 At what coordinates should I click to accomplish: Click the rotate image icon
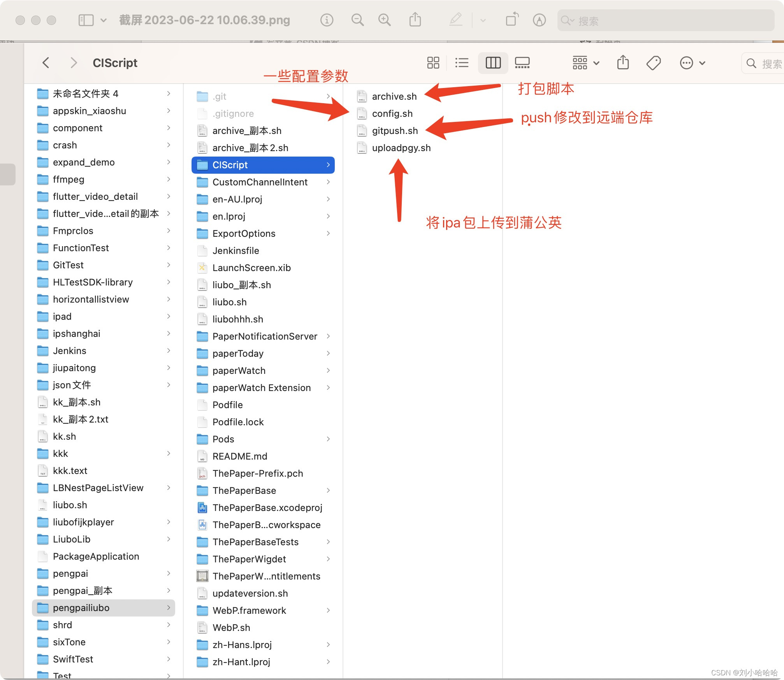[x=512, y=20]
